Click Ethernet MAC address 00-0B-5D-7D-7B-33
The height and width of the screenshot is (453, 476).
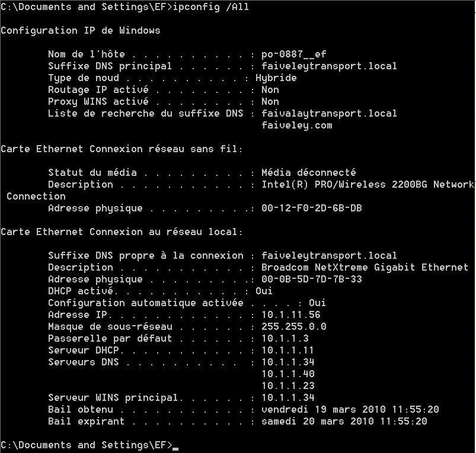tap(312, 279)
